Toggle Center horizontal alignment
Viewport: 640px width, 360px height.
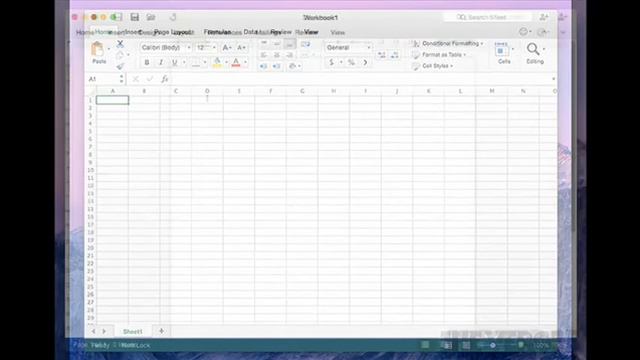click(277, 55)
